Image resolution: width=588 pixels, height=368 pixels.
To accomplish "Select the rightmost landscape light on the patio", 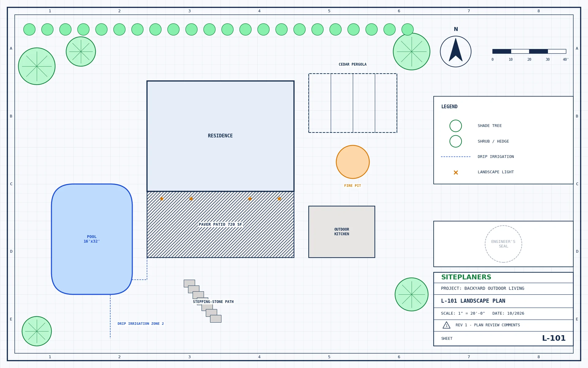I will [279, 199].
